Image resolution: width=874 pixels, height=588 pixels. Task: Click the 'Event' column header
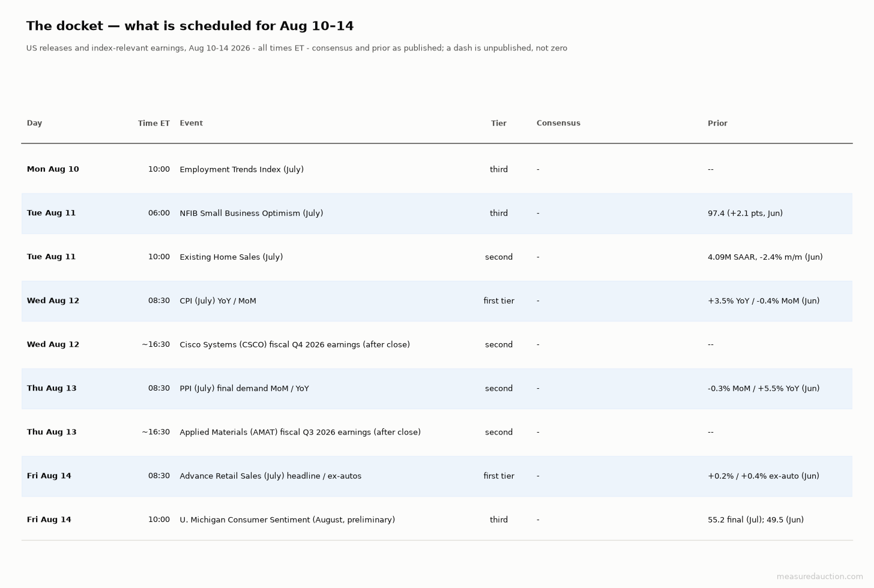pyautogui.click(x=191, y=123)
